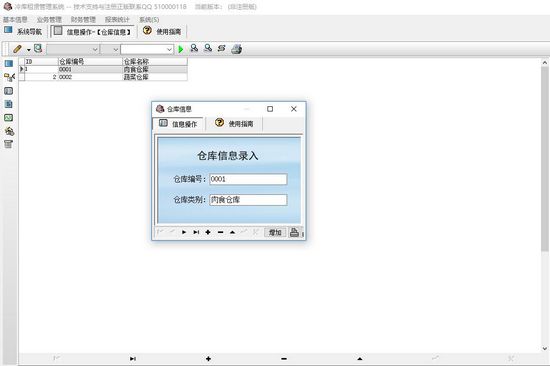Image resolution: width=550 pixels, height=366 pixels.
Task: Jump to last record in the dialog navigator
Action: point(196,232)
